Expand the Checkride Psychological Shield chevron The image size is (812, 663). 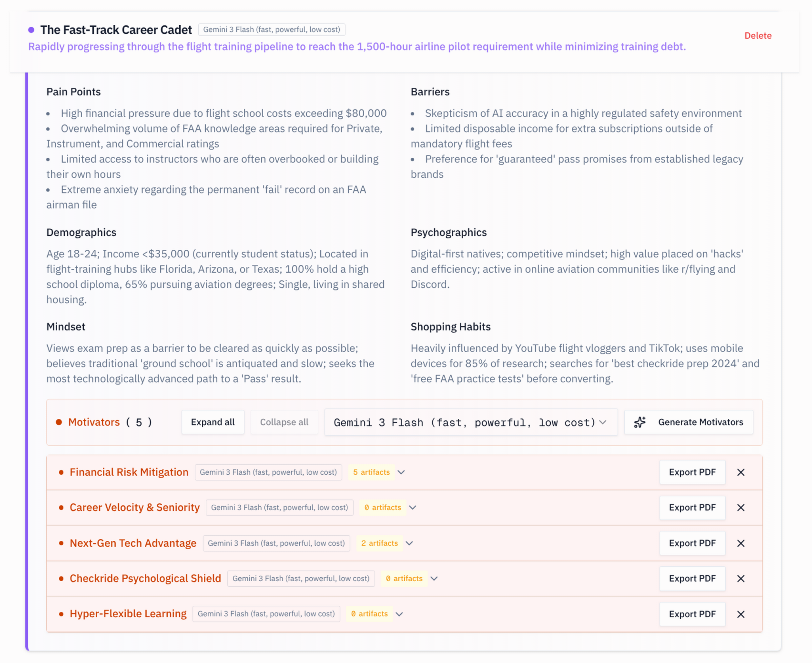[434, 579]
